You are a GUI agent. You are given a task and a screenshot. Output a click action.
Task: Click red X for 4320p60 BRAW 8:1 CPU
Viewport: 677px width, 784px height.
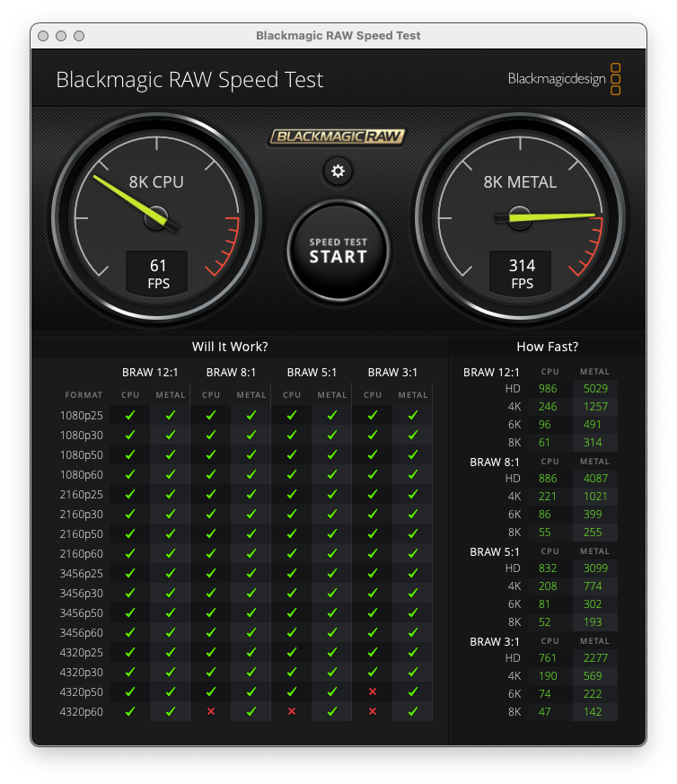(210, 711)
